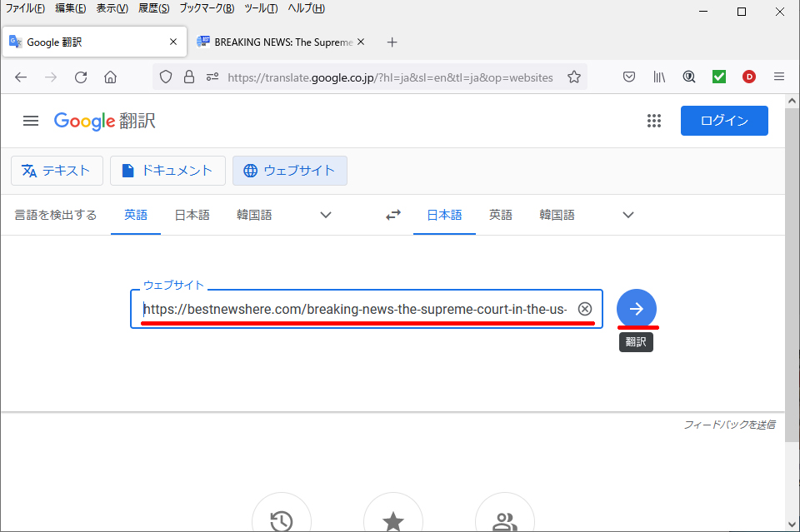Open the 履歴 menu
The height and width of the screenshot is (532, 800).
[x=153, y=8]
